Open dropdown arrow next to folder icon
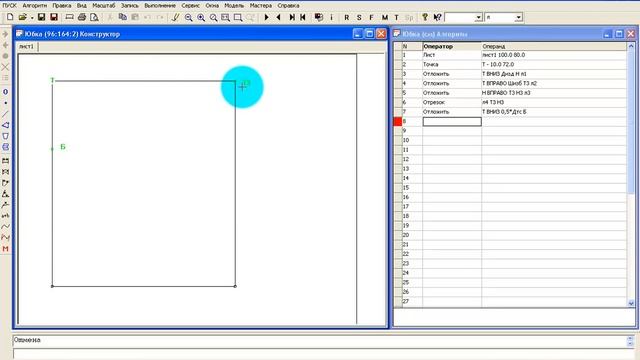640x360 pixels. pyautogui.click(x=32, y=18)
